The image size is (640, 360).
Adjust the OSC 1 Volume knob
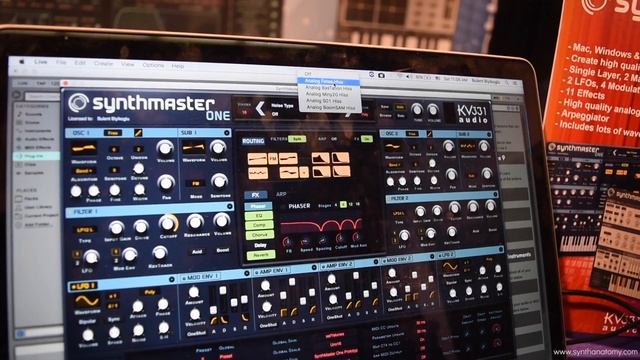[x=164, y=148]
